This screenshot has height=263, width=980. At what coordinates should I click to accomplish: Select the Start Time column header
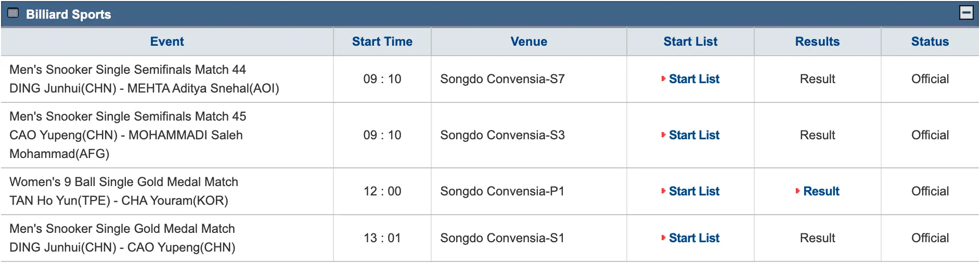[382, 42]
